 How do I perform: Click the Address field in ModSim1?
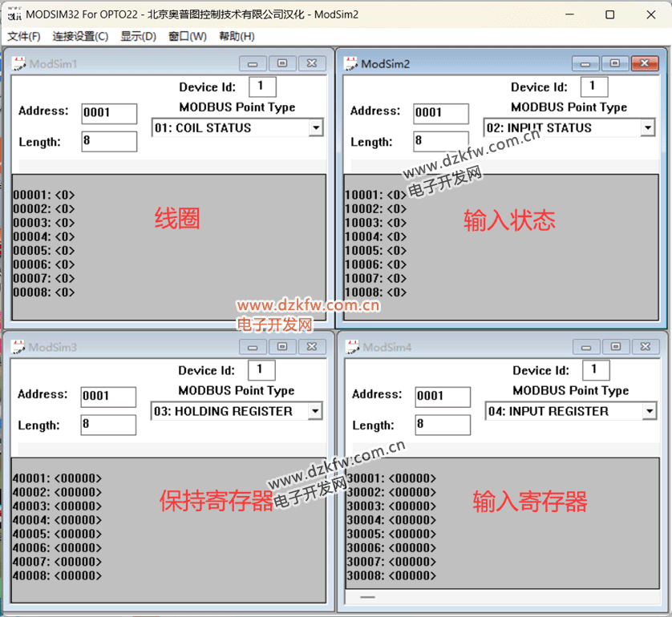[109, 113]
